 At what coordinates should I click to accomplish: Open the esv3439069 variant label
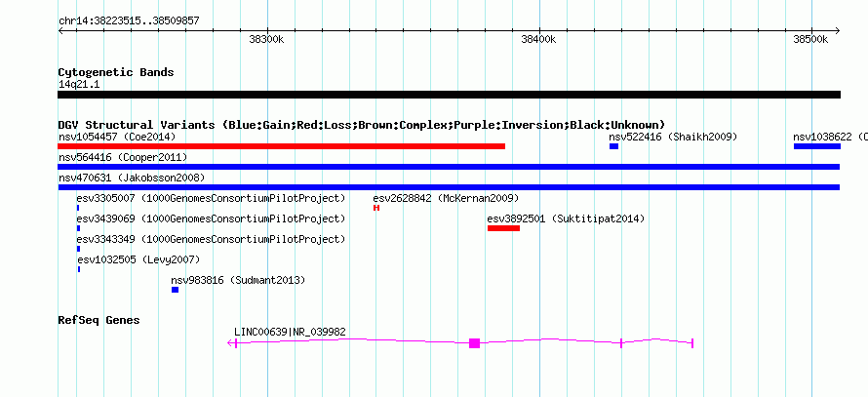211,218
